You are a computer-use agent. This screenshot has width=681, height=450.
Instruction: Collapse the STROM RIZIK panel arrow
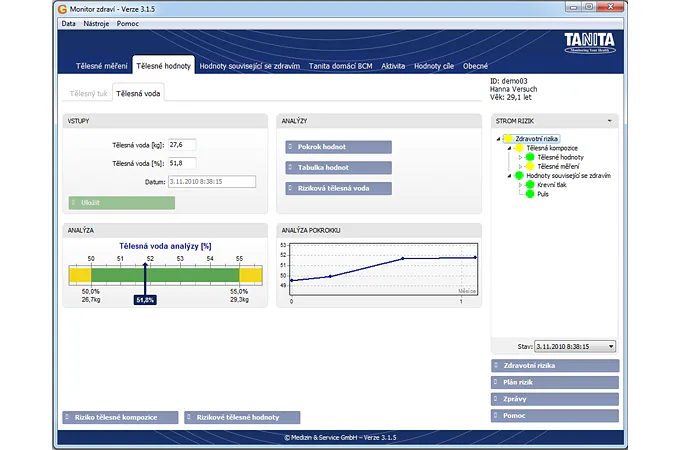point(609,120)
